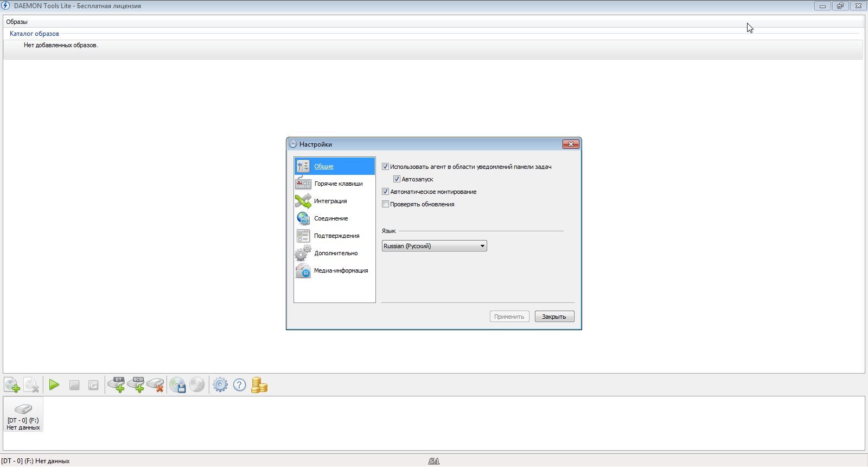This screenshot has height=467, width=868.
Task: Click the Add Image toolbar icon
Action: [x=12, y=386]
